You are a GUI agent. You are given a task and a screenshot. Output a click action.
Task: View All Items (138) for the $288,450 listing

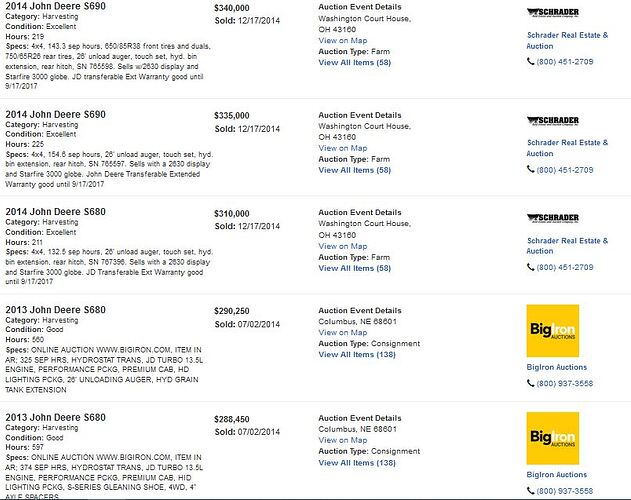(357, 463)
